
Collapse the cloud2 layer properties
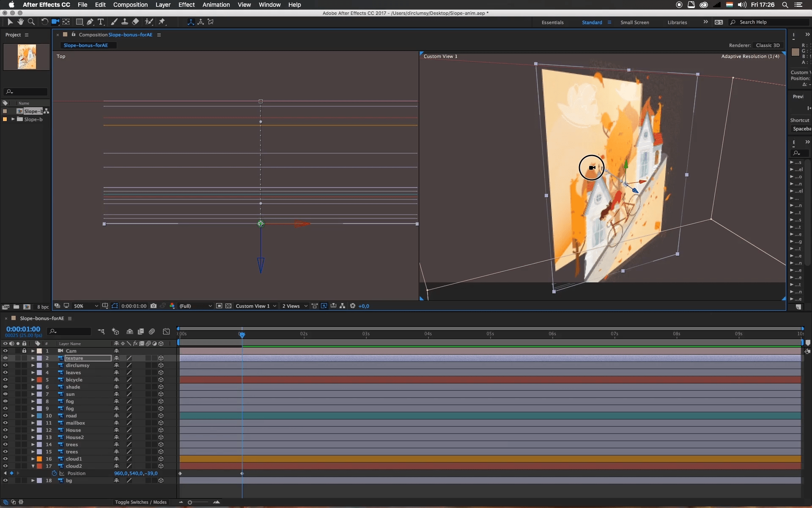[x=33, y=466]
